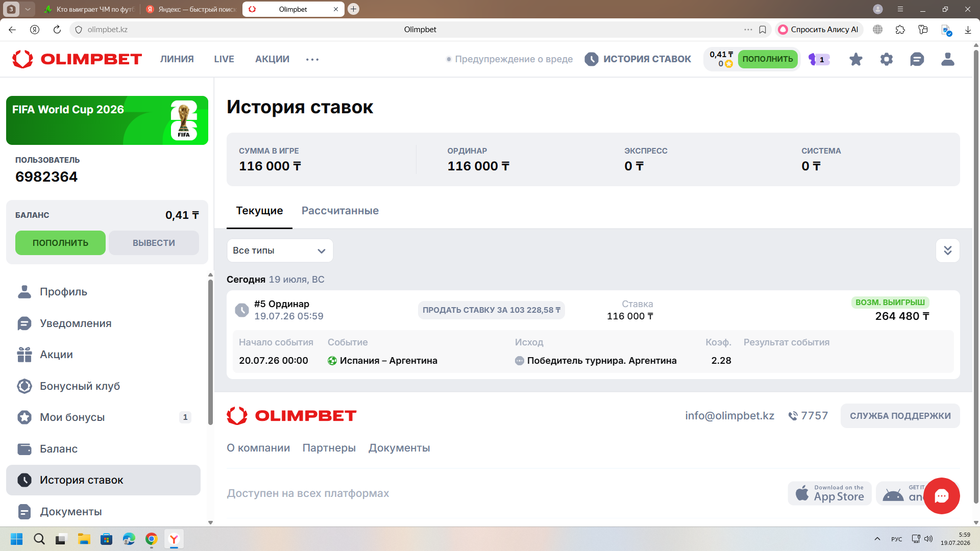Viewport: 980px width, 551px height.
Task: Bookmark the page using the bookmark icon
Action: (x=763, y=30)
